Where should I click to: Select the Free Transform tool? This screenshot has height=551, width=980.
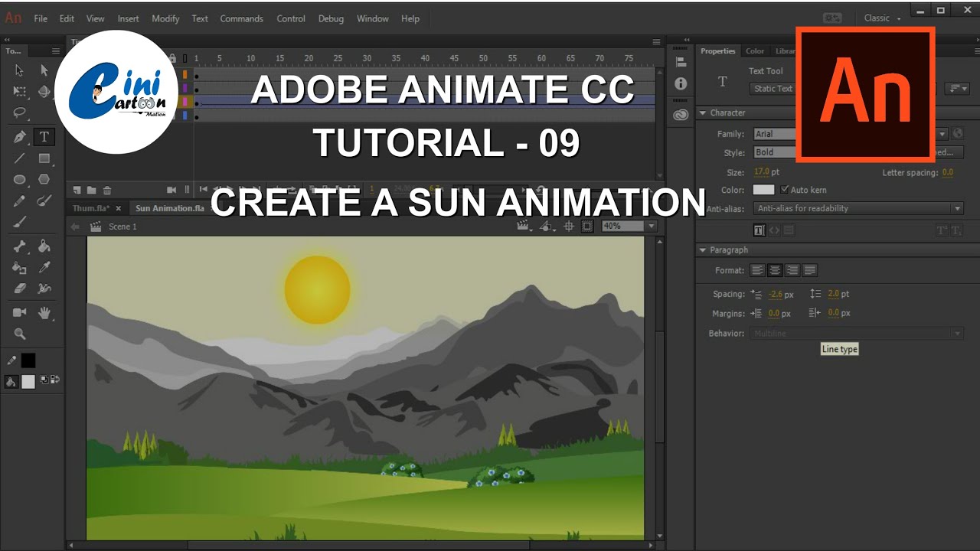click(20, 91)
